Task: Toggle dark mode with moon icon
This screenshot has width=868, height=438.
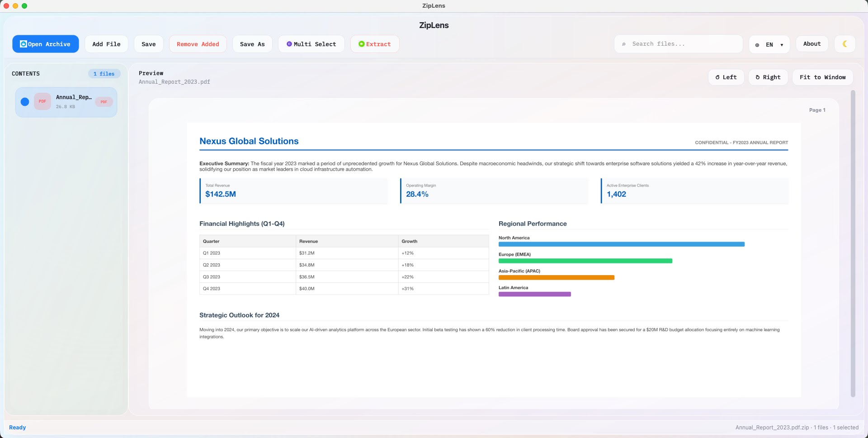Action: (x=844, y=44)
